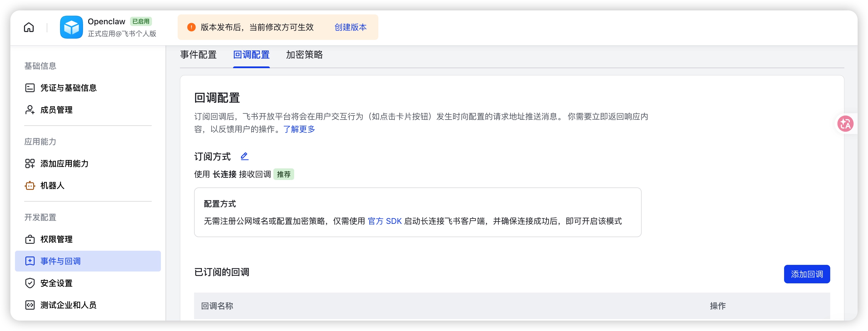The width and height of the screenshot is (868, 331).
Task: Open the 机器人 sidebar item
Action: pos(52,186)
